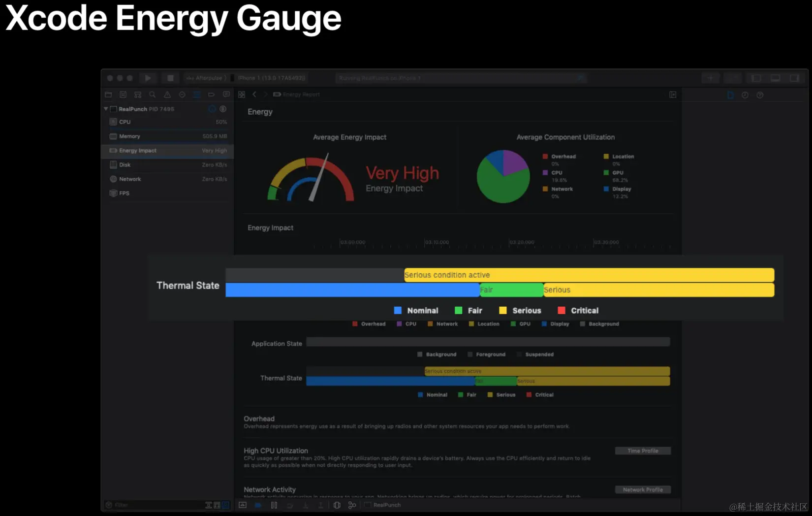Select the Quick Help inspector icon

point(760,95)
